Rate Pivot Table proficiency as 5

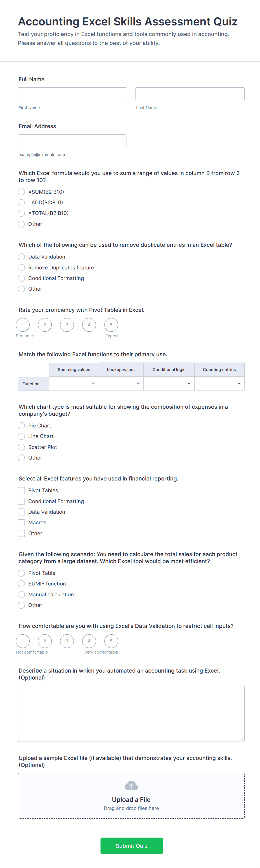point(111,325)
